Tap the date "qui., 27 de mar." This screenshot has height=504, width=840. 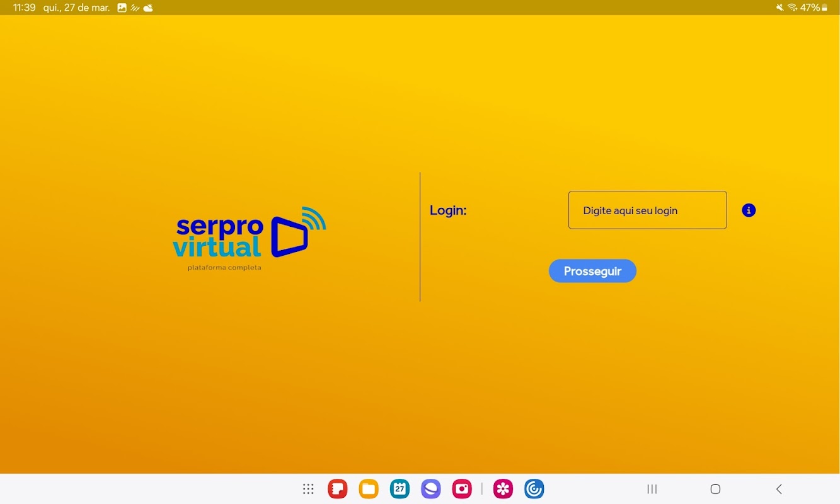tap(76, 8)
